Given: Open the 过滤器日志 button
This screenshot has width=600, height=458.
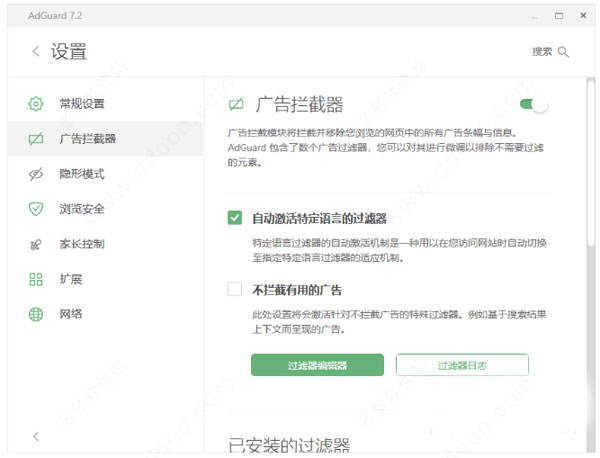Looking at the screenshot, I should 462,365.
